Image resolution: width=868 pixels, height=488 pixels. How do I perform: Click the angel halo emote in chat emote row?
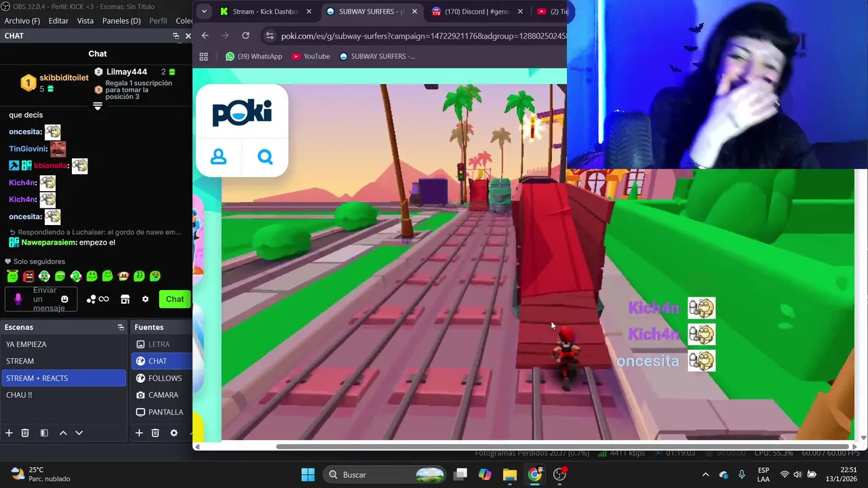(13, 276)
